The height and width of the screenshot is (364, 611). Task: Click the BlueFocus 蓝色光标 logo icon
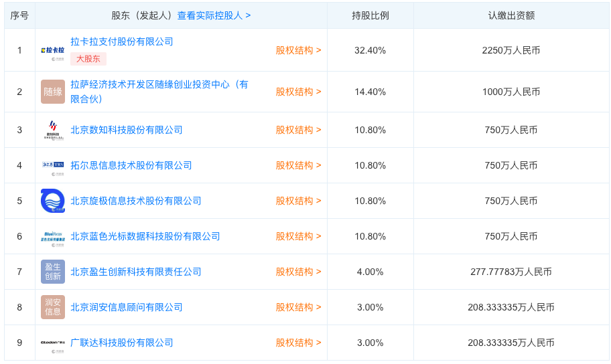[x=53, y=236]
